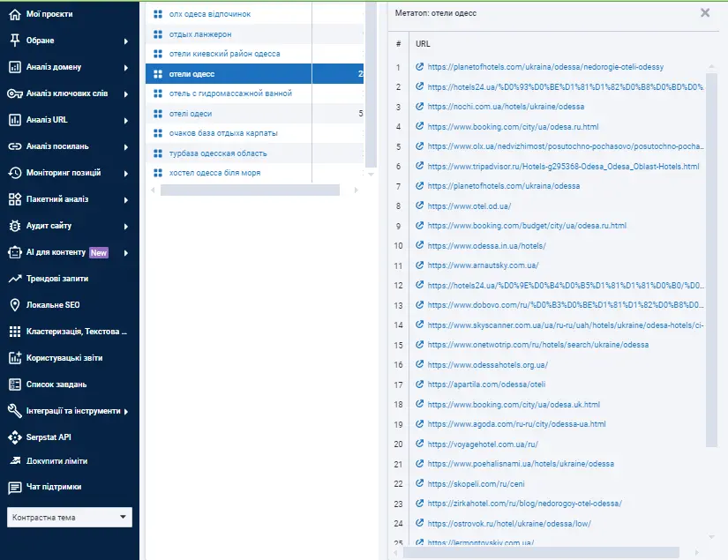Click external link icon for www.otel.od.ua row

[x=420, y=205]
